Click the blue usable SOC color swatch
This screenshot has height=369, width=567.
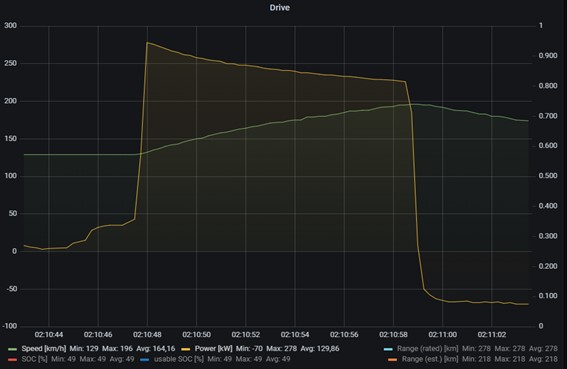click(x=144, y=360)
